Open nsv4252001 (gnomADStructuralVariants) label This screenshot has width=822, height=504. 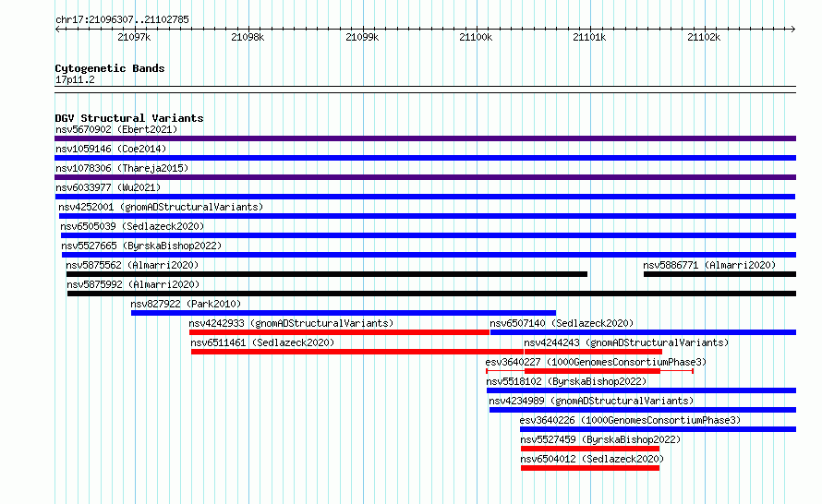pos(161,207)
